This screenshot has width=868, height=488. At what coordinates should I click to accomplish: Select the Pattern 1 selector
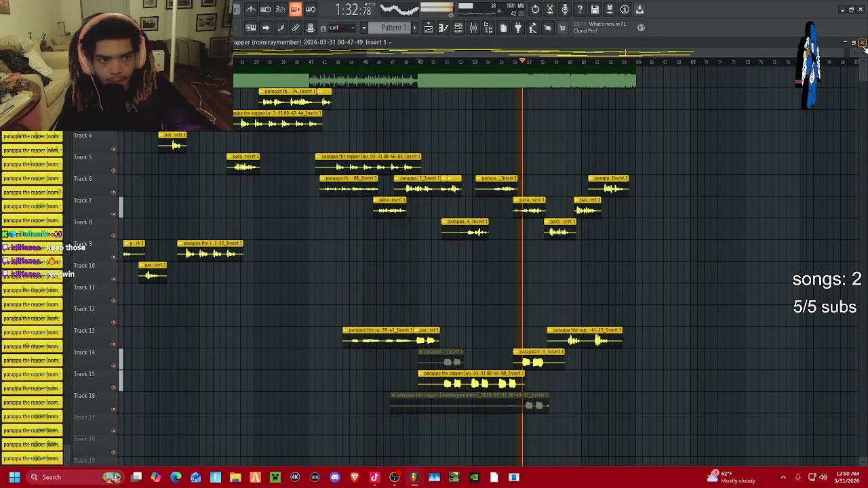pos(391,28)
